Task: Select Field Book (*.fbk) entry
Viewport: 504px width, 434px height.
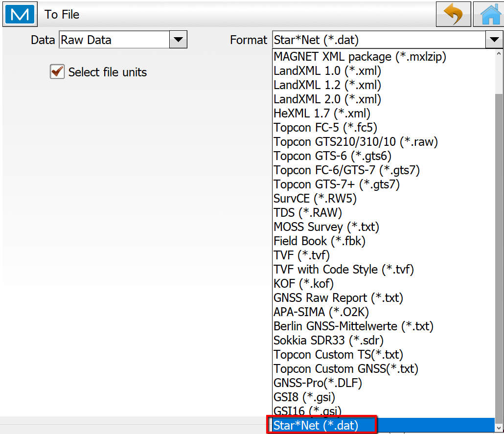Action: click(x=319, y=241)
